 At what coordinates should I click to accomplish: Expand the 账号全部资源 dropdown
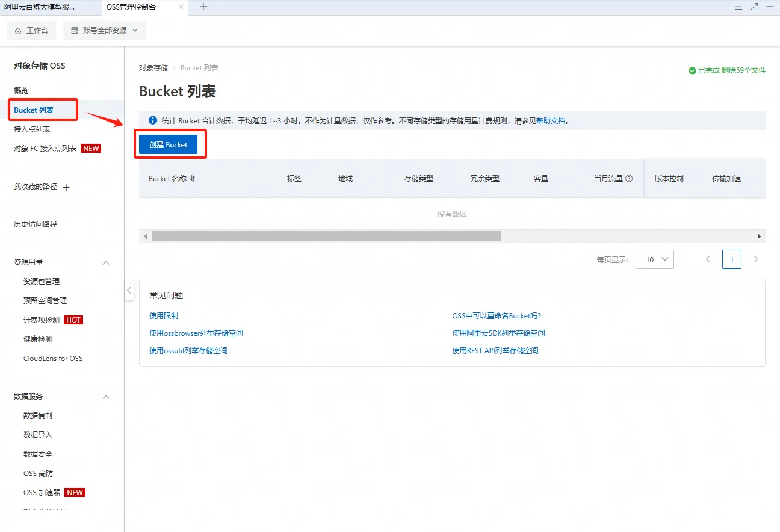[105, 31]
